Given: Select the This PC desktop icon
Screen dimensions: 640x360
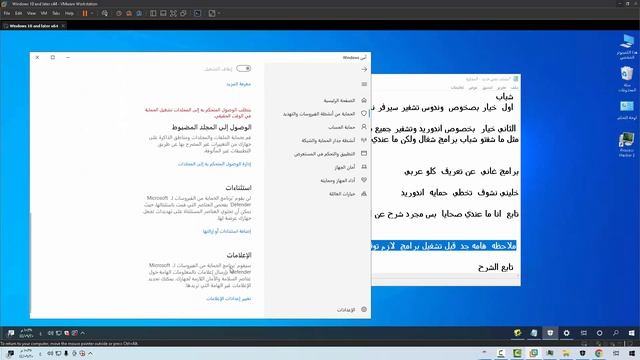Looking at the screenshot, I should click(x=627, y=47).
